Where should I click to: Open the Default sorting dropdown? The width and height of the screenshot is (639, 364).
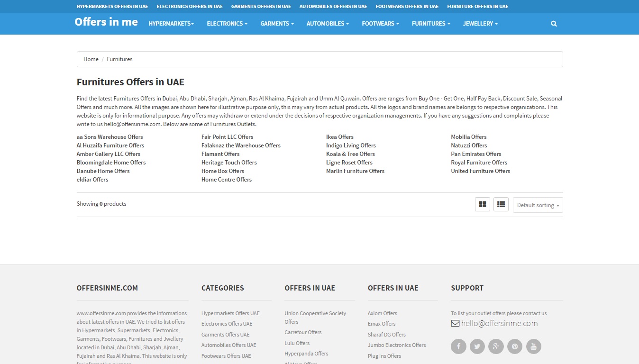coord(538,205)
